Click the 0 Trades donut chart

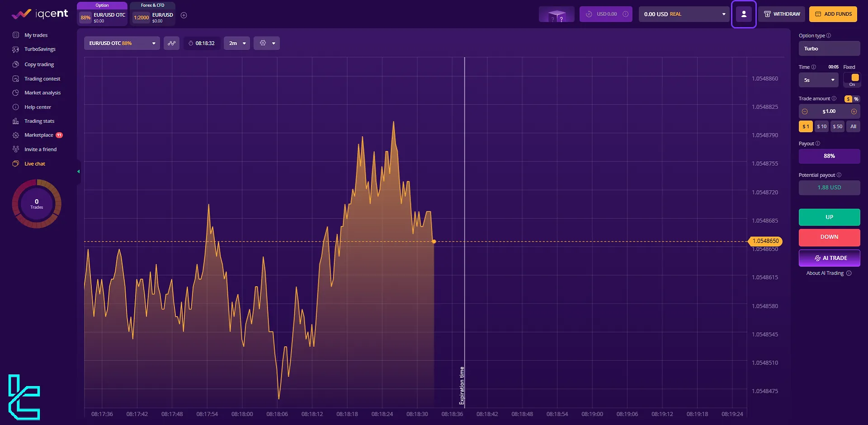pos(37,204)
